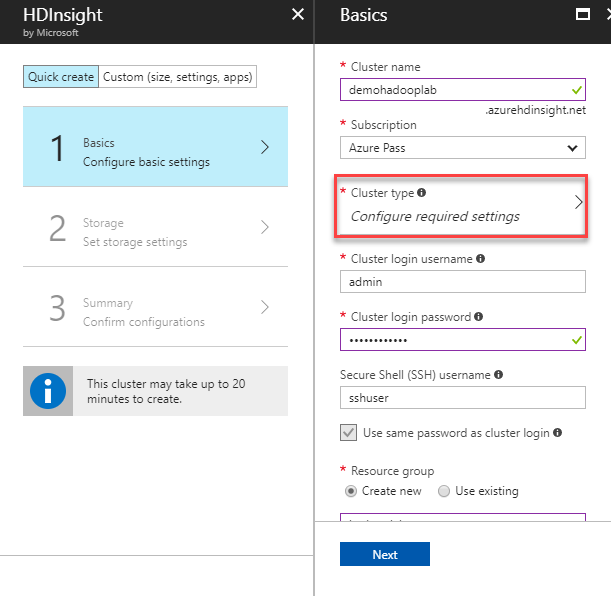Click the blue information icon about cluster creation time
Viewport: 611px width, 596px height.
point(47,390)
